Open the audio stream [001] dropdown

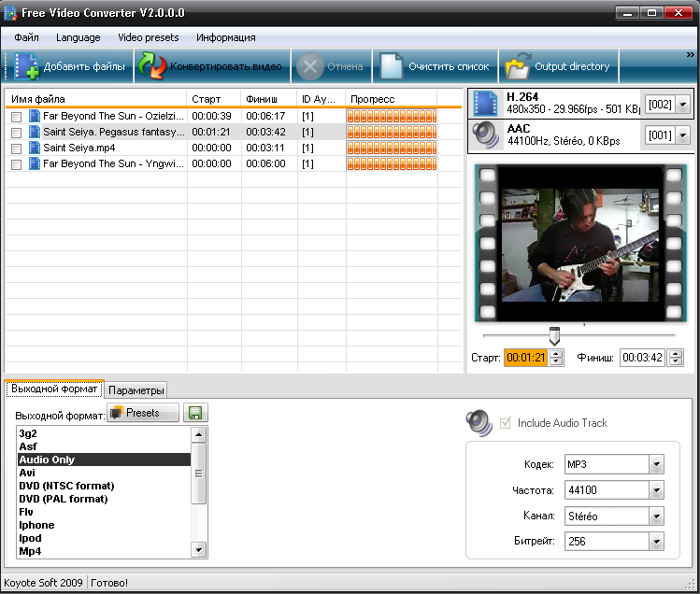click(682, 134)
